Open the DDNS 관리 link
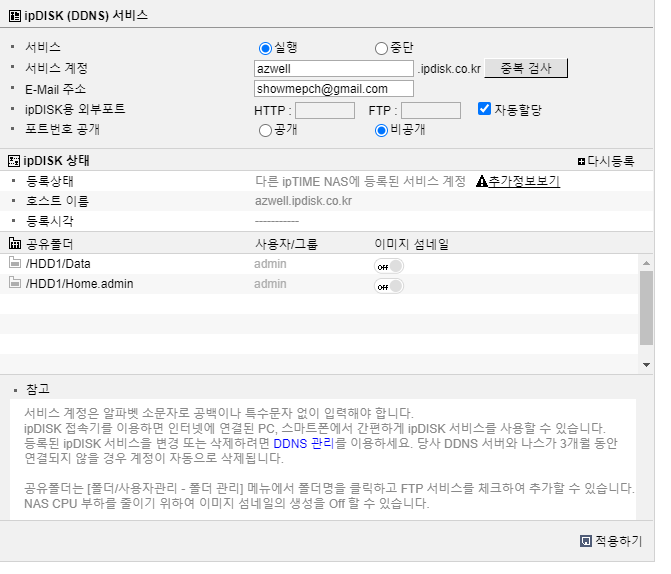The image size is (671, 574). [303, 443]
